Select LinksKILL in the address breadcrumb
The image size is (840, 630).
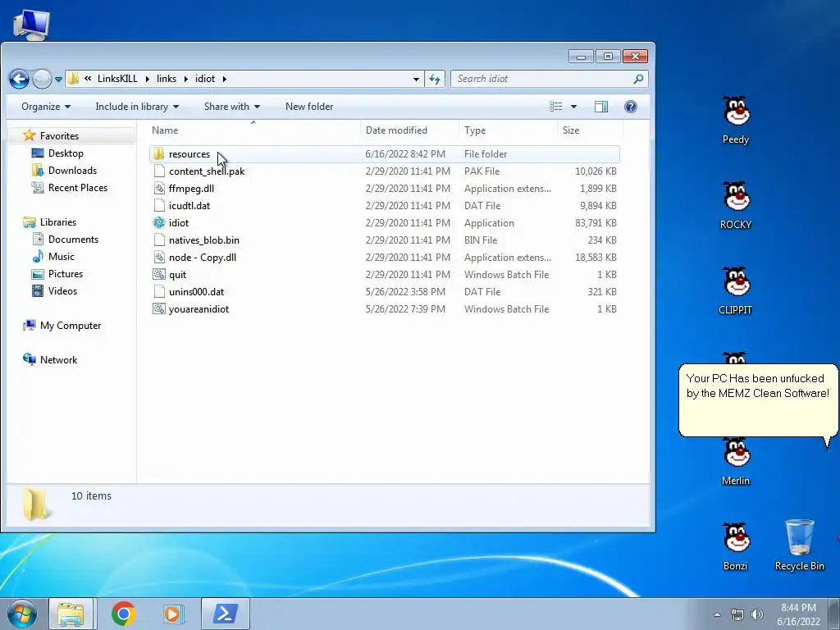point(117,79)
